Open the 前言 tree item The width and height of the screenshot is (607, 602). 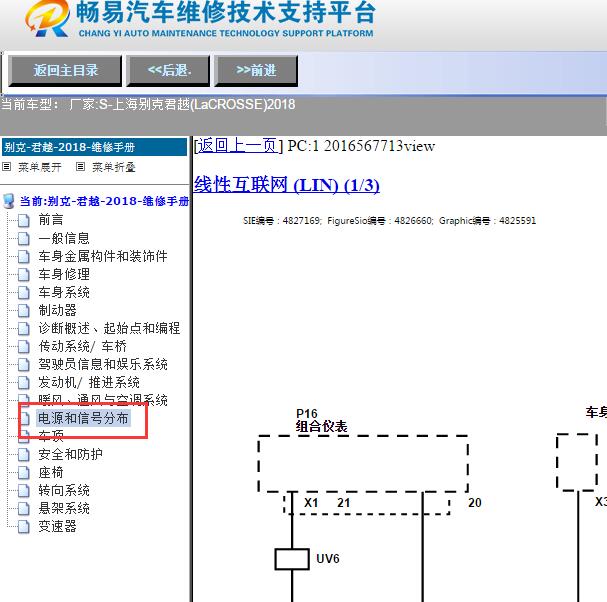click(51, 220)
